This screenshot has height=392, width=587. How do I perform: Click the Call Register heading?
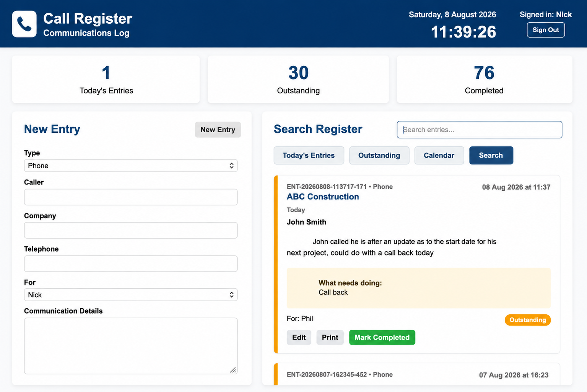click(x=88, y=18)
